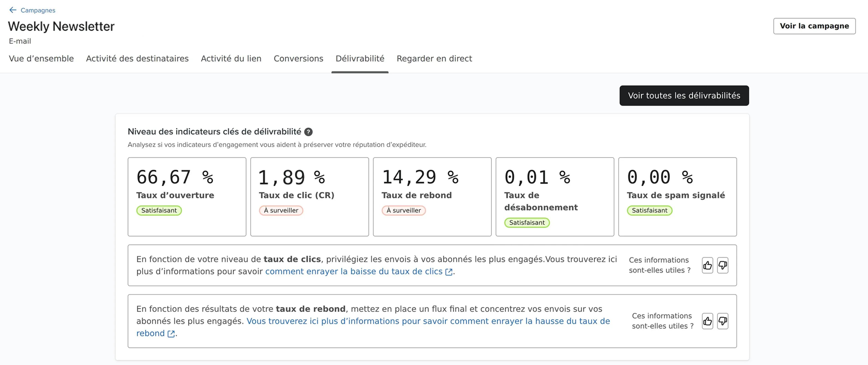The width and height of the screenshot is (868, 365).
Task: Open link comment enrayer la baisse du taux de clics
Action: [x=354, y=271]
